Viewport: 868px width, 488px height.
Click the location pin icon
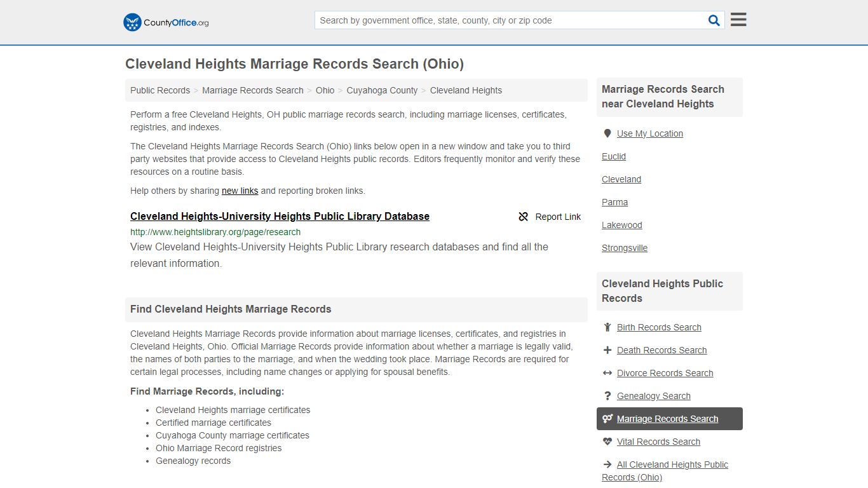pyautogui.click(x=607, y=133)
